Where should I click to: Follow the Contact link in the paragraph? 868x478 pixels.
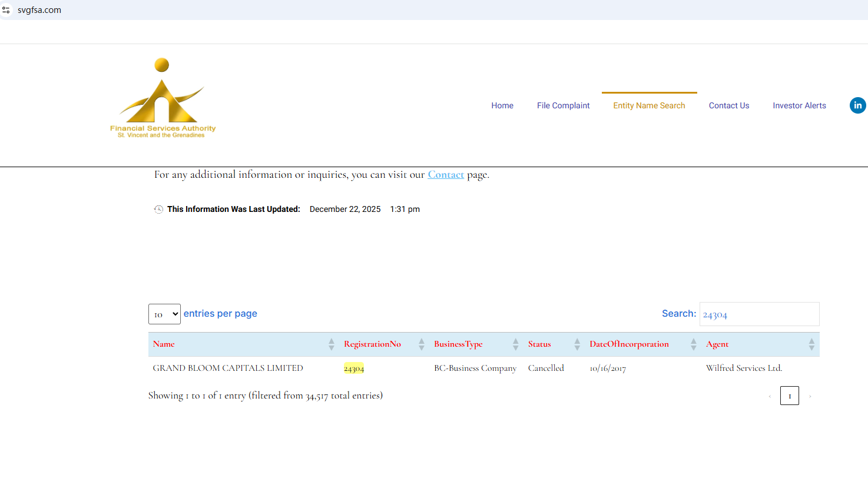[445, 175]
